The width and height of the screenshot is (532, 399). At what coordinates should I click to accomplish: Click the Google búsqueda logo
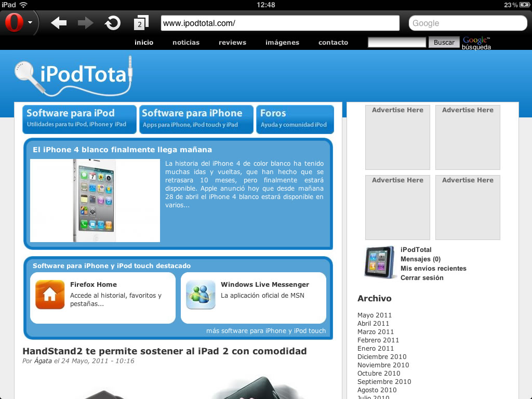[476, 43]
